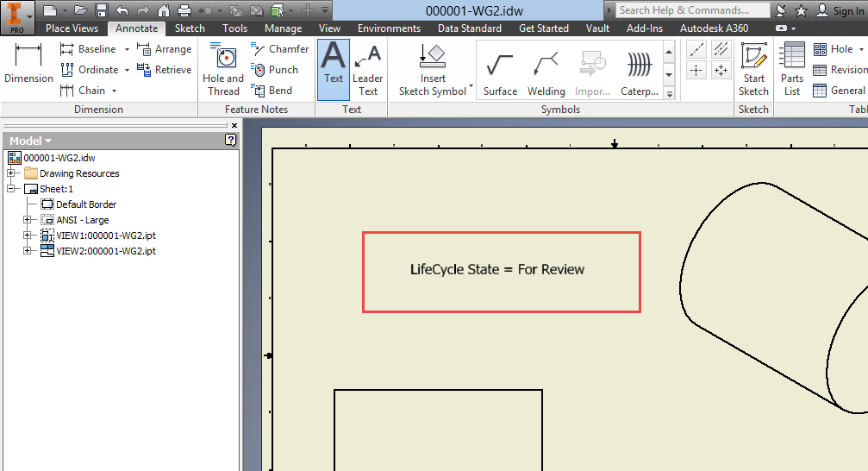868x471 pixels.
Task: Activate the Text tool
Action: (334, 69)
